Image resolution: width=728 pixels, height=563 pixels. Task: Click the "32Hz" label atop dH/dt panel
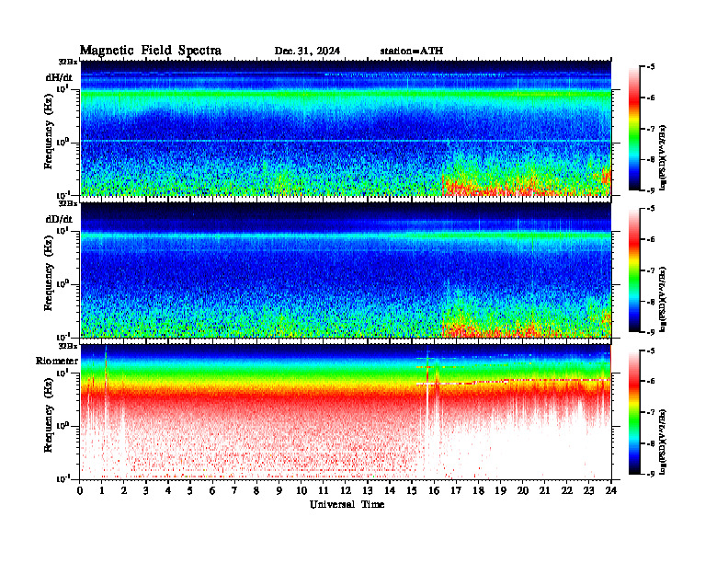click(x=68, y=62)
